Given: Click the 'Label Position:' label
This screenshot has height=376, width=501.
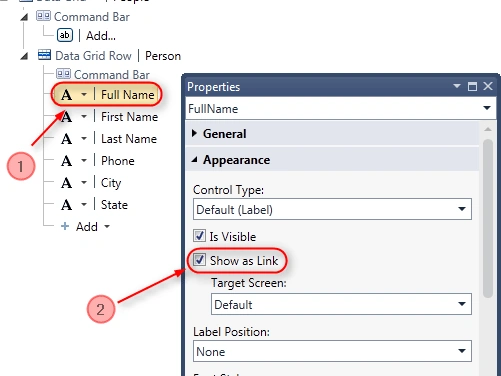Looking at the screenshot, I should pyautogui.click(x=231, y=332).
